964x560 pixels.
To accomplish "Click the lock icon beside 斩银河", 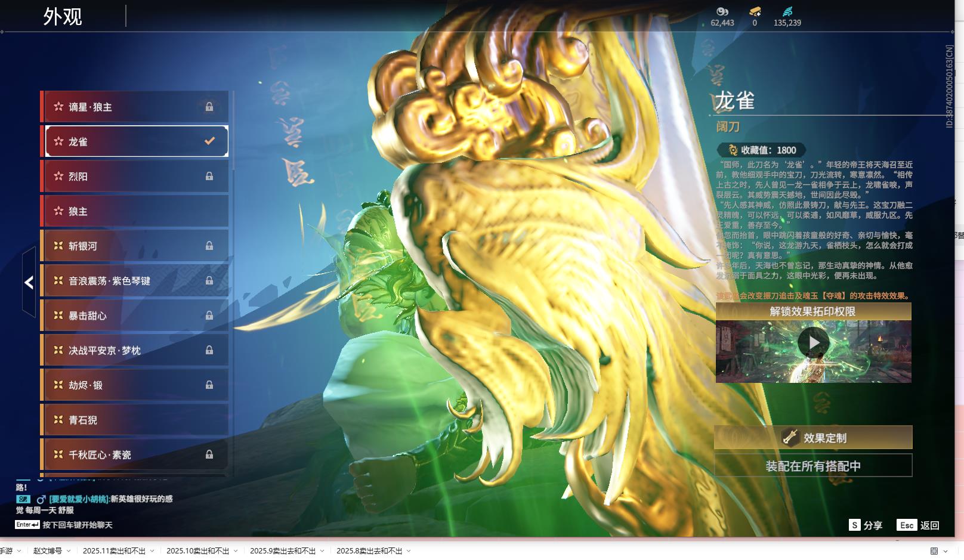I will pos(209,246).
